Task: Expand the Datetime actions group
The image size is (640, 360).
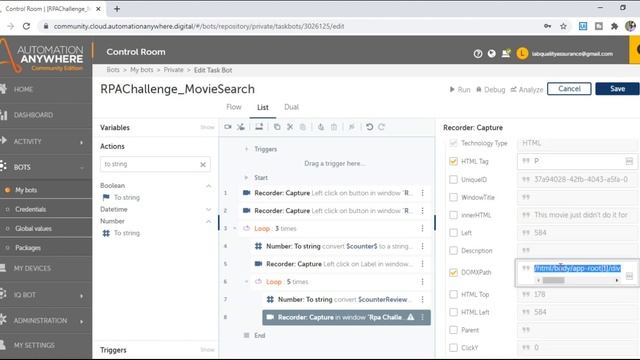Action: pos(209,209)
